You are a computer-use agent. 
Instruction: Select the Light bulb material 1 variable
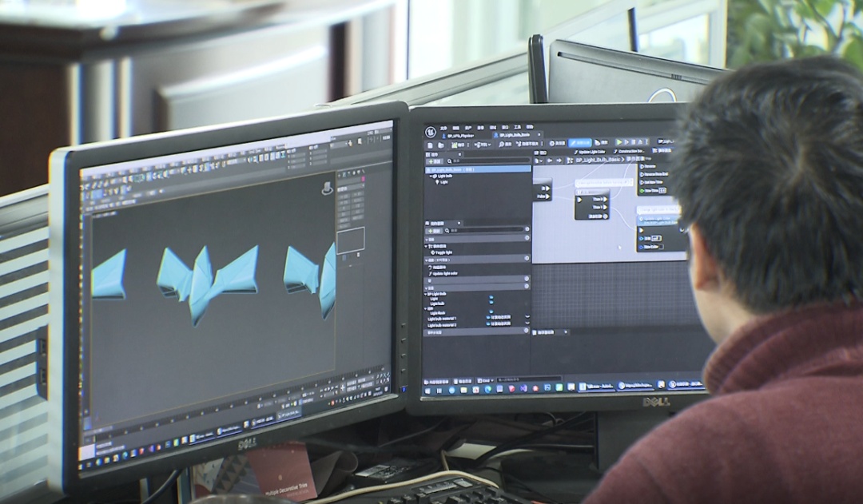coord(442,319)
